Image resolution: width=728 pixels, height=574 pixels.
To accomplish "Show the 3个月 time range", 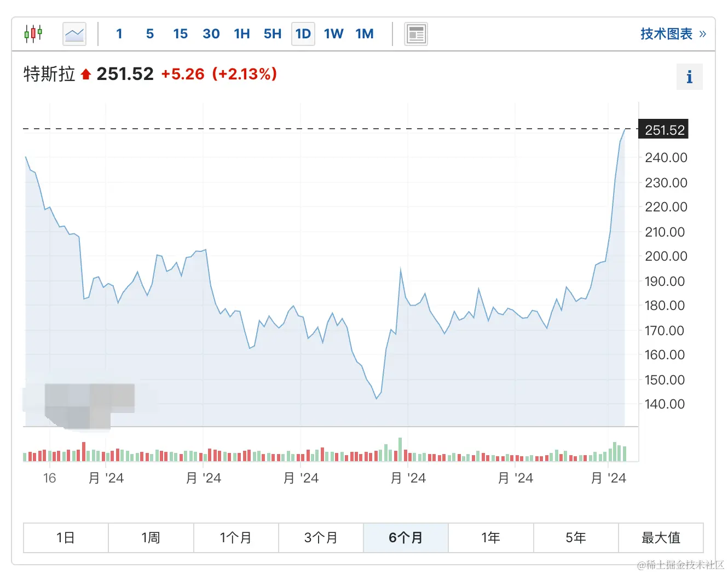I will [x=321, y=538].
